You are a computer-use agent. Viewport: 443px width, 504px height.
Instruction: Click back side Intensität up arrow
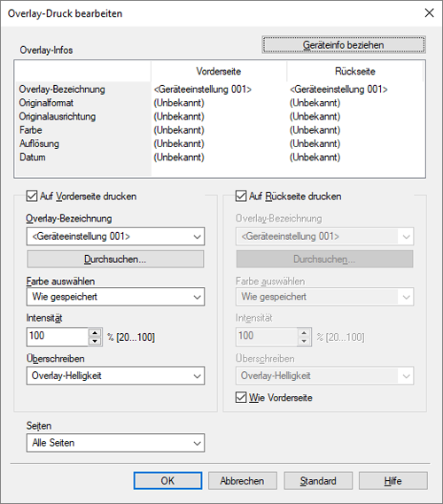tap(304, 332)
